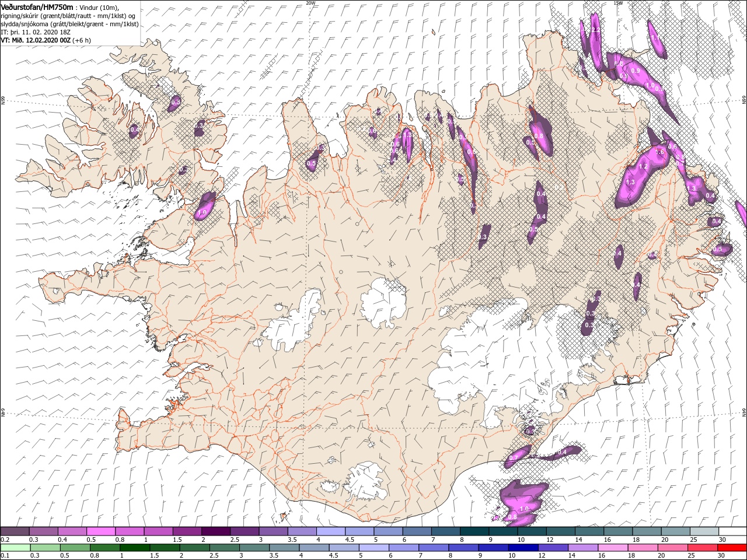Click the snow scale swatch between 0.2 and 0.3
The width and height of the screenshot is (747, 560).
(x=15, y=531)
